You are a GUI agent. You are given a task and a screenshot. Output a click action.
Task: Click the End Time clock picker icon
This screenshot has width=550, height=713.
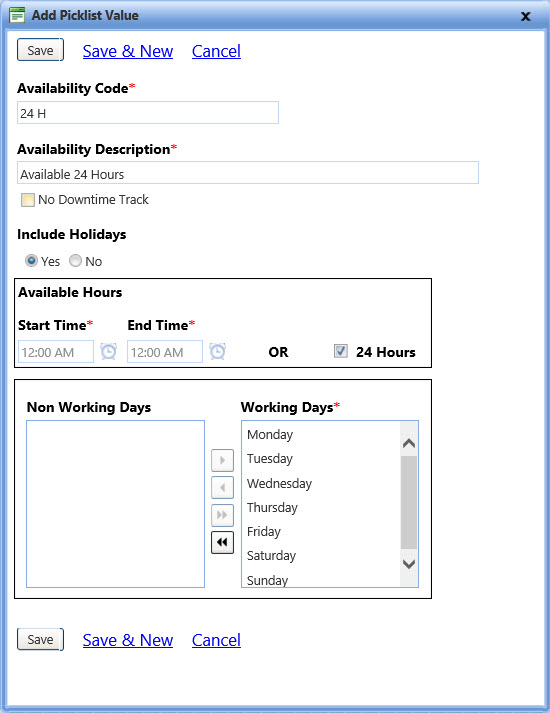[217, 351]
